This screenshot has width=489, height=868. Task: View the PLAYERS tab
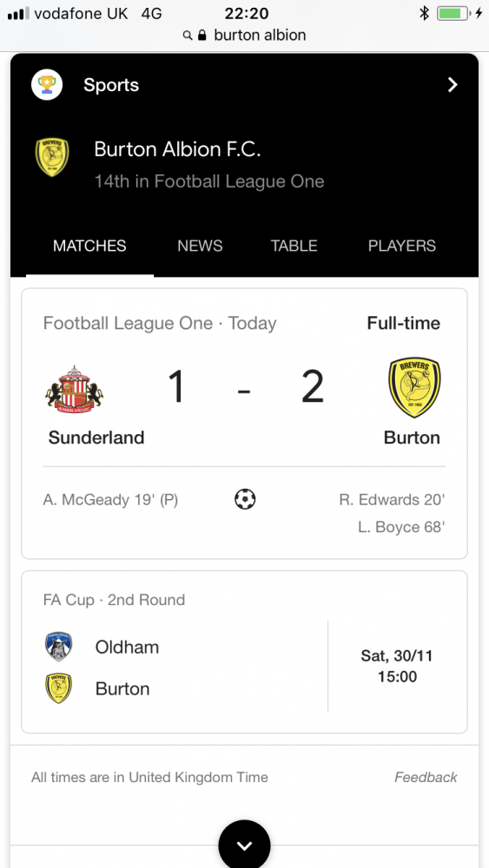pyautogui.click(x=402, y=246)
